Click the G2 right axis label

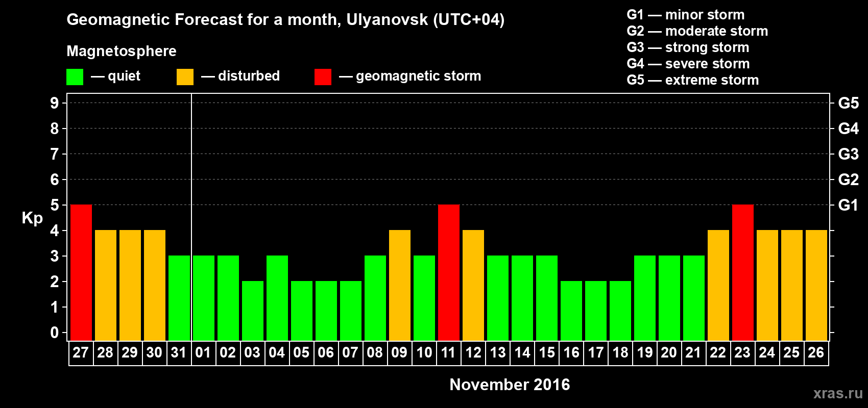click(849, 180)
